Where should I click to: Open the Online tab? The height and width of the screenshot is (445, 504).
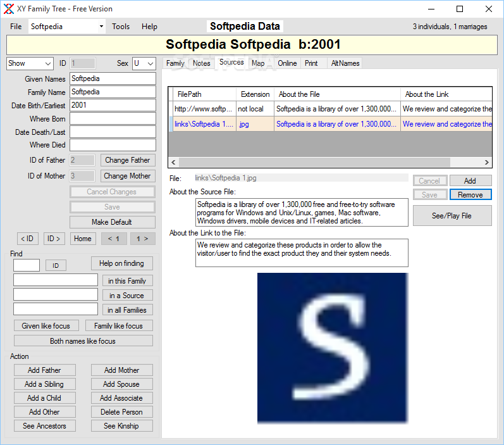click(x=287, y=63)
